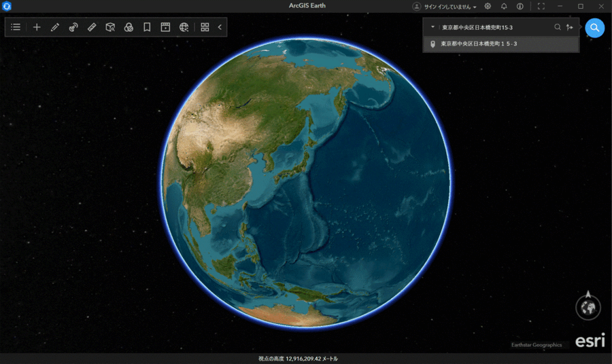The width and height of the screenshot is (612, 364).
Task: Open the sign-in account dropdown
Action: point(446,6)
